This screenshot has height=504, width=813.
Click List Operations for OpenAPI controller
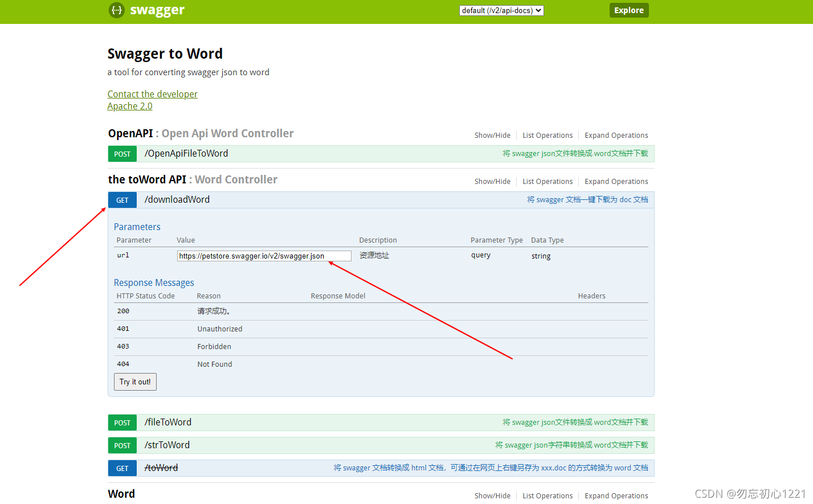[x=548, y=136]
